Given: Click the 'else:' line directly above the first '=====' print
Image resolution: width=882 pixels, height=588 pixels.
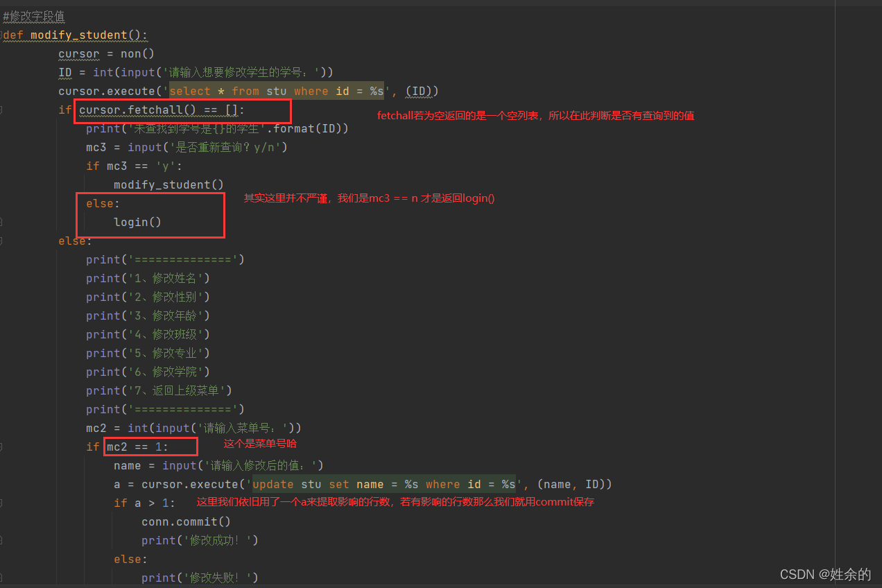Looking at the screenshot, I should [75, 241].
